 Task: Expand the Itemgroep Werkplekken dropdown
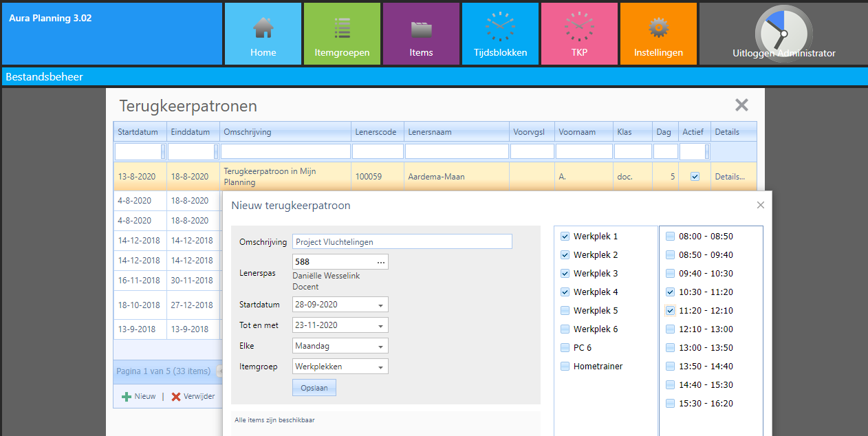(x=380, y=367)
